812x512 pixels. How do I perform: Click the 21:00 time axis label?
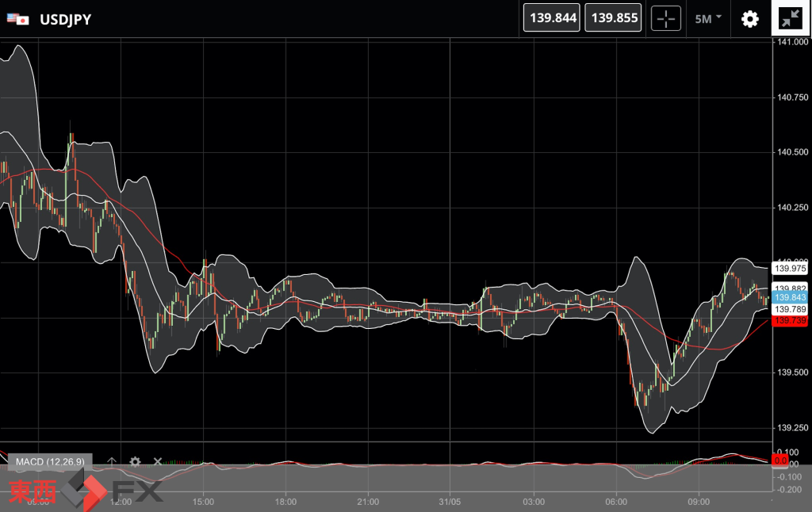coord(368,502)
